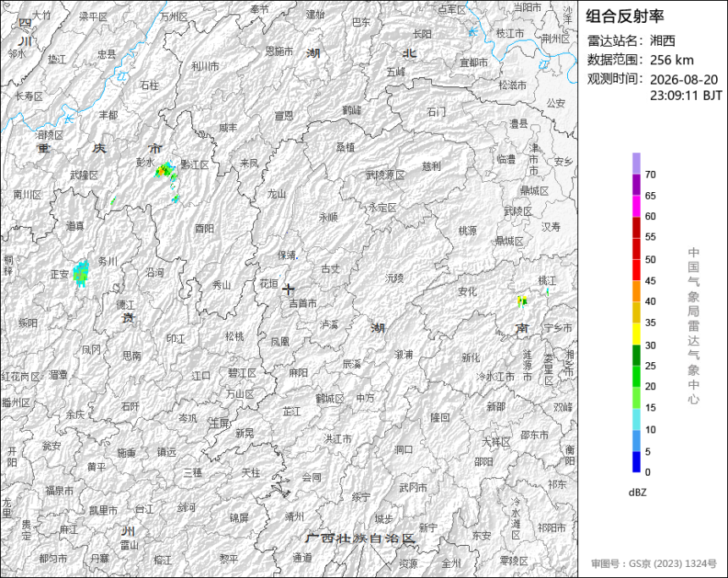This screenshot has height=578, width=728.
Task: Click the 桑植 map label
Action: 345,147
